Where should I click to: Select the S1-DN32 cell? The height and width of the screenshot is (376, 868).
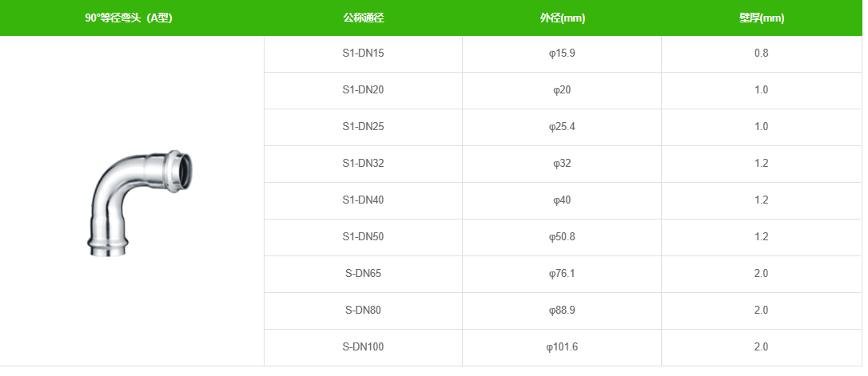pos(363,164)
